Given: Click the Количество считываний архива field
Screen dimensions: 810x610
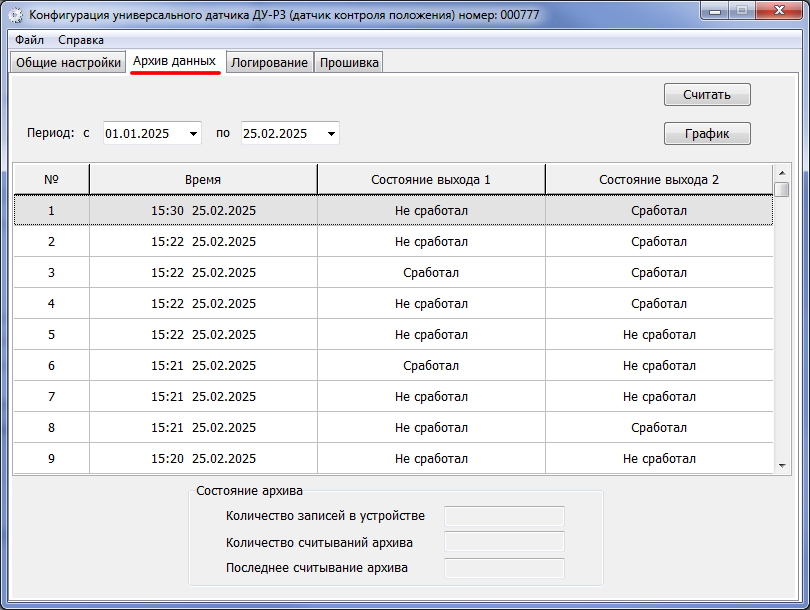Looking at the screenshot, I should [504, 542].
